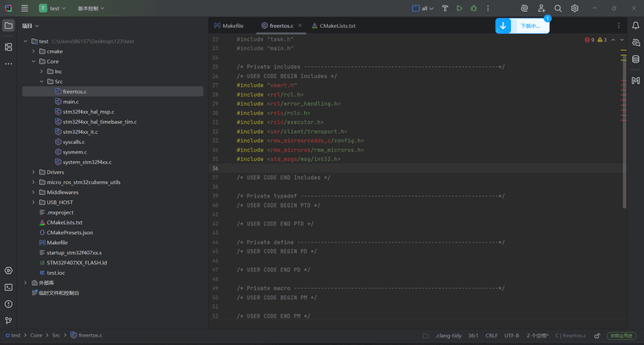Open Search Everywhere magnifier
This screenshot has width=644, height=345.
point(558,8)
